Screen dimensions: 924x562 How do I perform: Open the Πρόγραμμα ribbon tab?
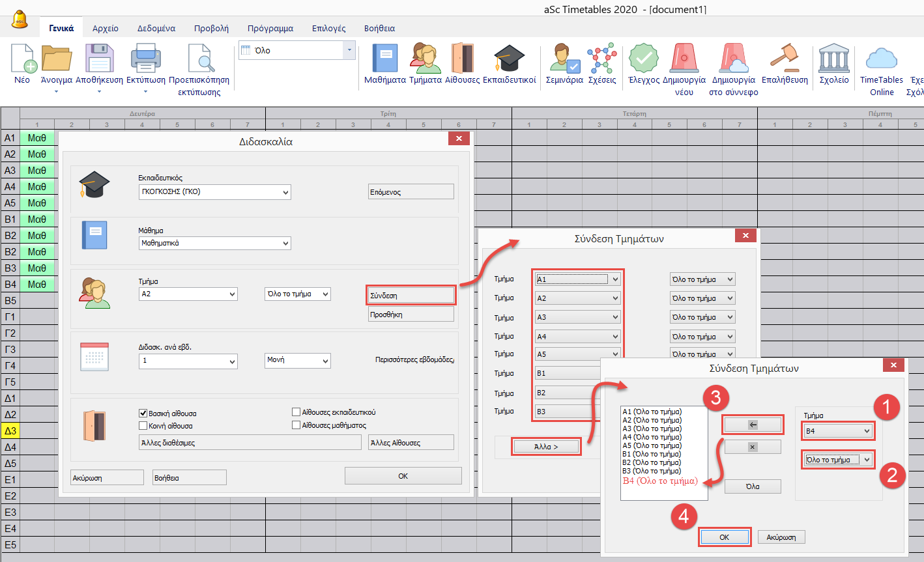coord(270,29)
